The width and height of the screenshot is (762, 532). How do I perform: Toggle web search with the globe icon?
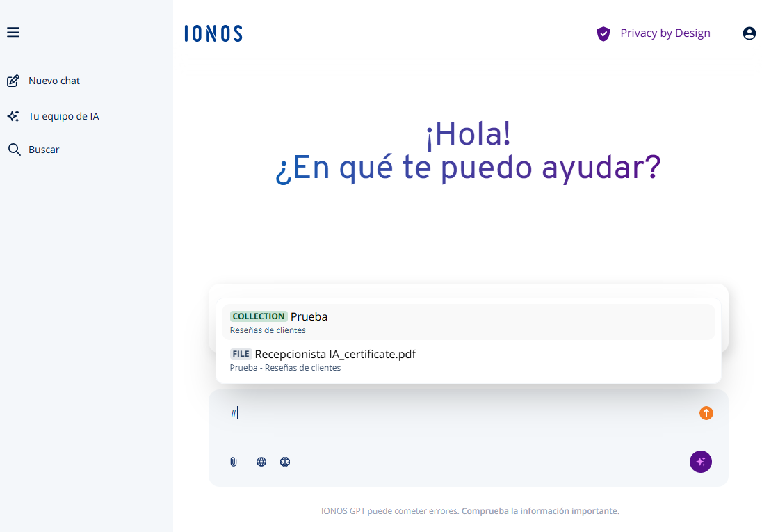pyautogui.click(x=261, y=462)
